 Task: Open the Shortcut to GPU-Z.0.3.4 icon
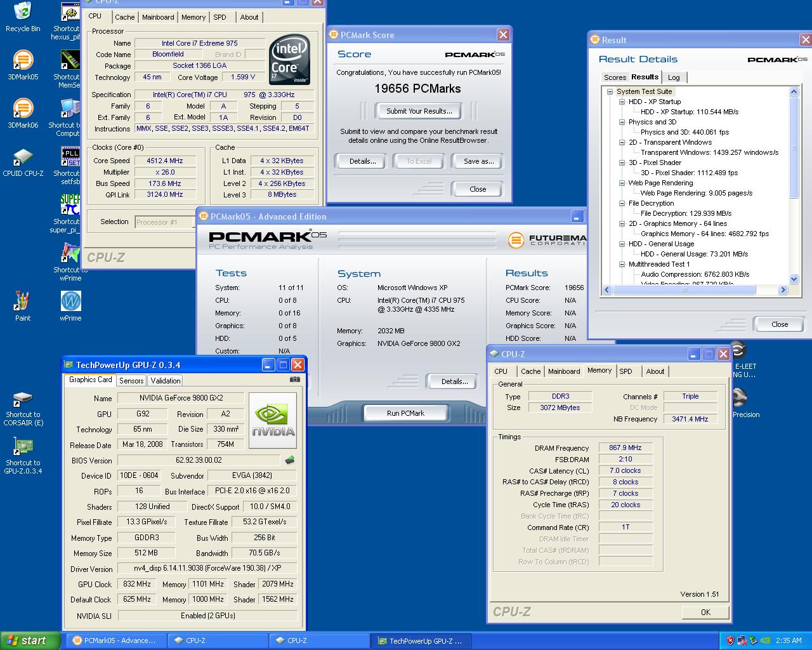point(23,456)
